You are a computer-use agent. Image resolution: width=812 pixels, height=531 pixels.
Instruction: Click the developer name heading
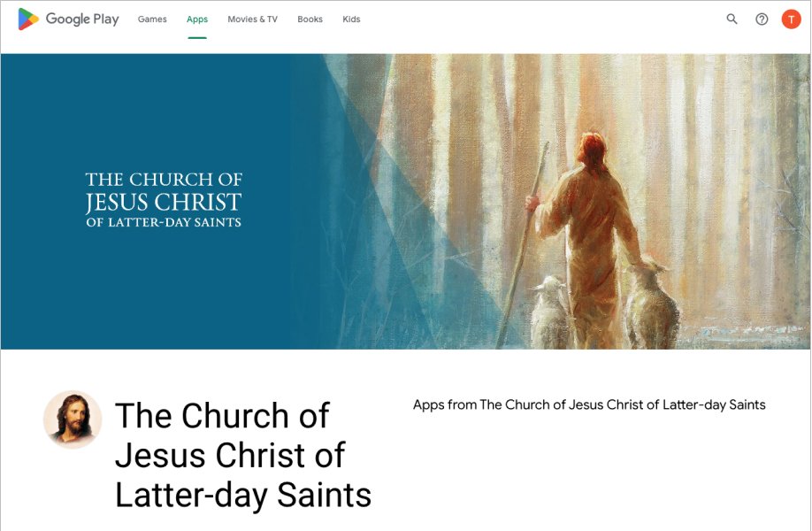click(x=243, y=456)
